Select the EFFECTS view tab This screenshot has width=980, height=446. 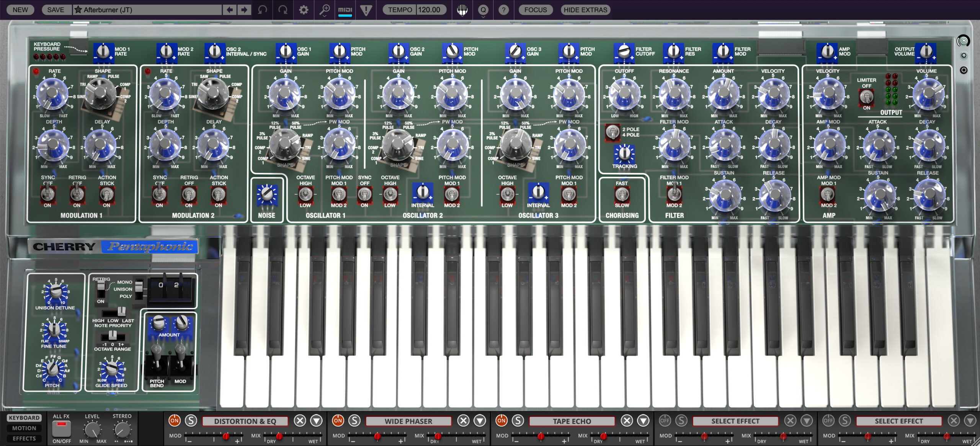point(24,438)
